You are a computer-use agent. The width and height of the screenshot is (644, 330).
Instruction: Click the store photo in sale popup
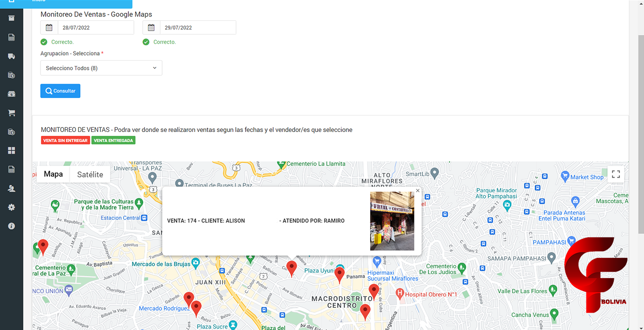[392, 221]
